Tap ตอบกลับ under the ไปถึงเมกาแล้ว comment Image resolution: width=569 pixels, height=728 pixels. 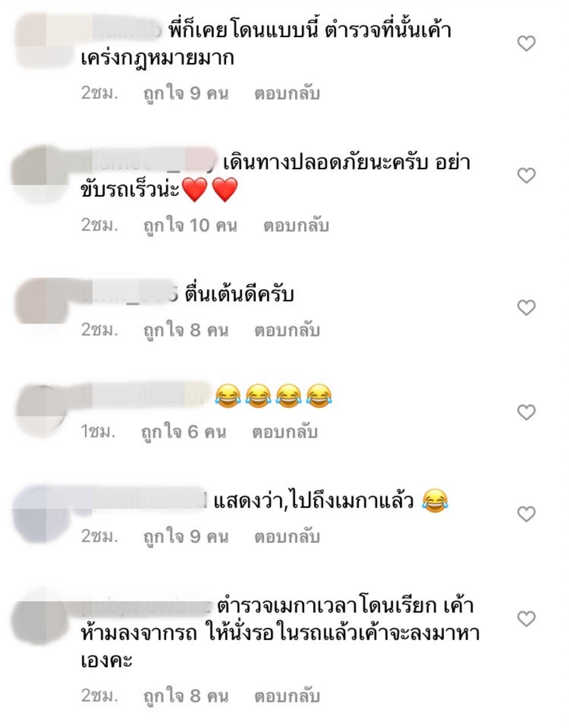(287, 537)
